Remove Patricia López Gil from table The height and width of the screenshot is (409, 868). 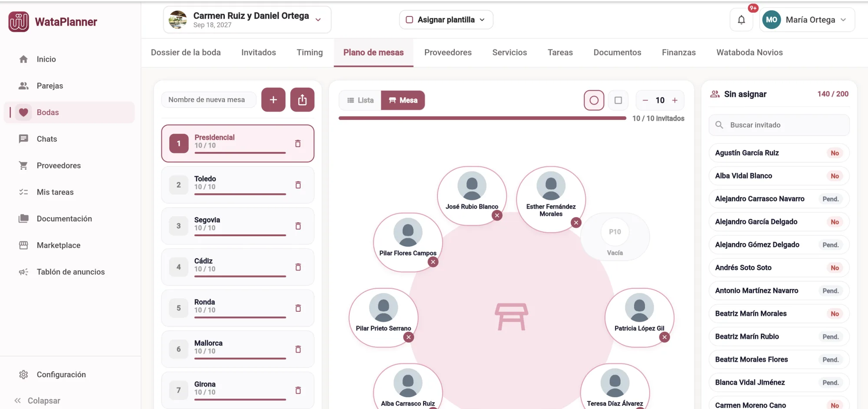click(x=664, y=337)
